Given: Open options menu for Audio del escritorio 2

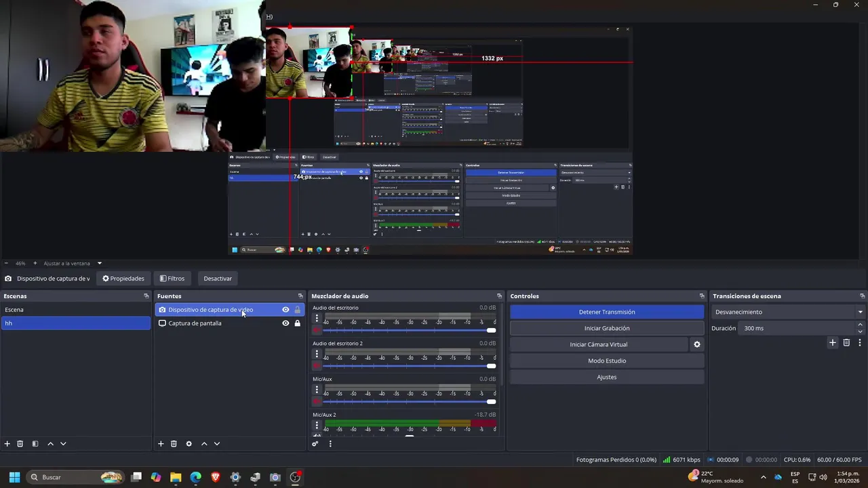Looking at the screenshot, I should 317,354.
